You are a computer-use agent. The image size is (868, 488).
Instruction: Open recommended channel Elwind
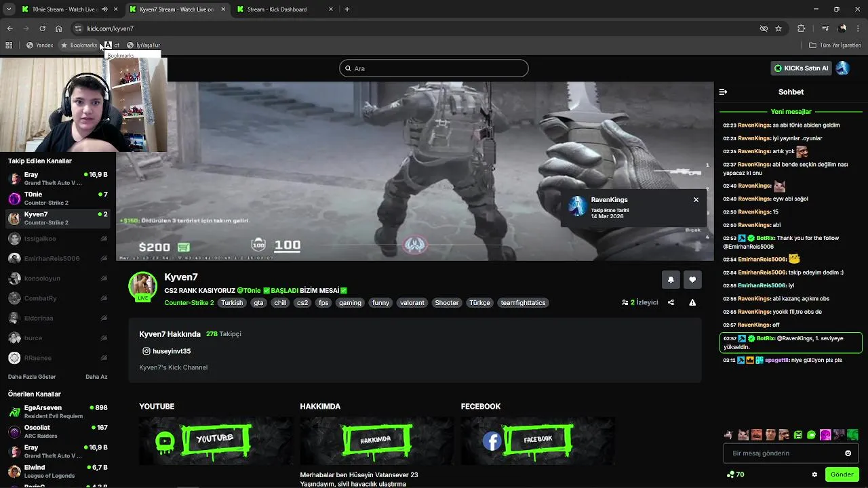[58, 471]
